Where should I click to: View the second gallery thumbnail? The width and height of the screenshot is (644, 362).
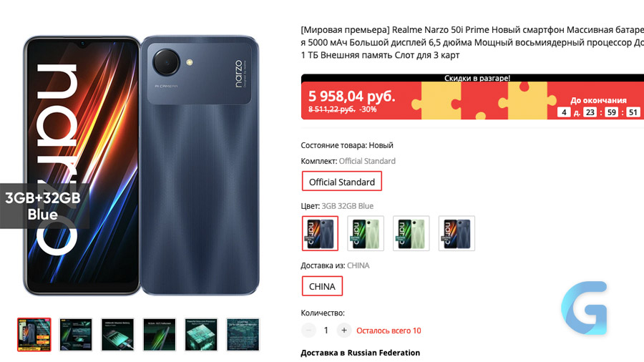click(76, 335)
